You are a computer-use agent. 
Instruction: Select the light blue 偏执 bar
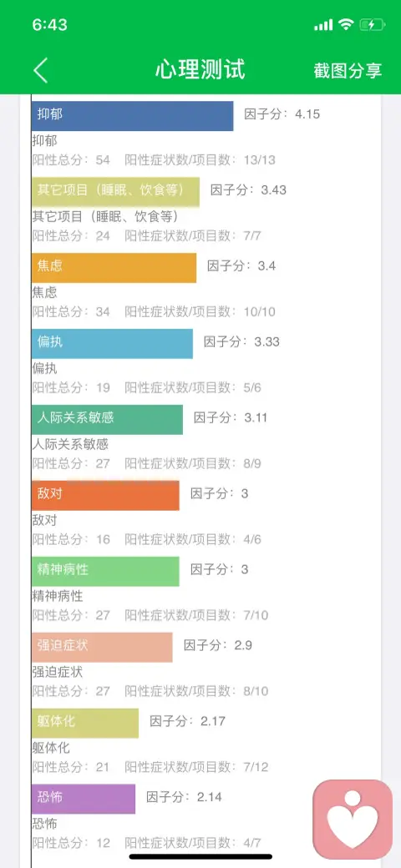112,344
